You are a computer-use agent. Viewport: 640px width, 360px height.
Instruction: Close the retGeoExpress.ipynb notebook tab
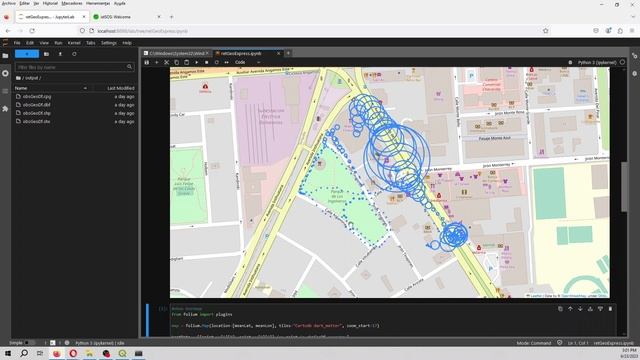[x=279, y=53]
